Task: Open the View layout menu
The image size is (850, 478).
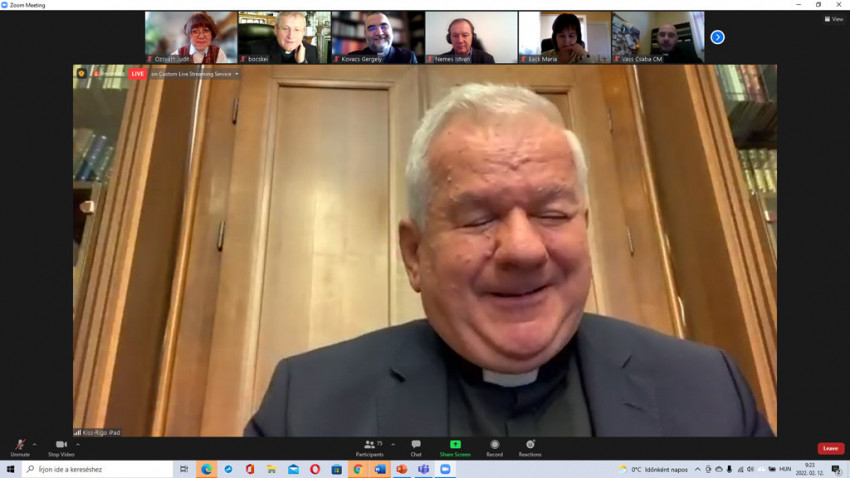Action: 833,19
